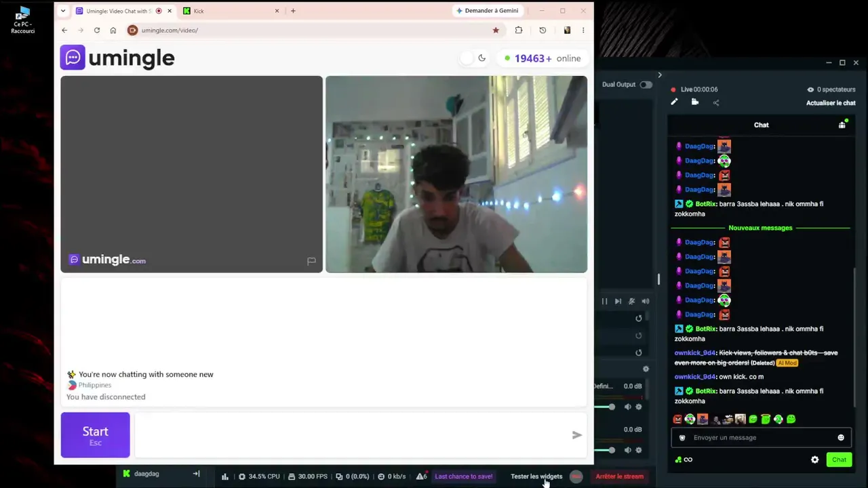This screenshot has height=488, width=868.
Task: Close the Kick browser tab
Action: click(x=277, y=11)
